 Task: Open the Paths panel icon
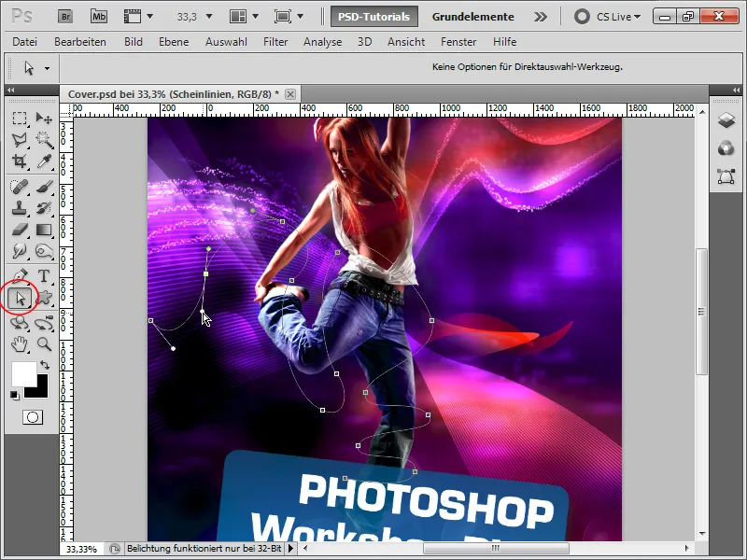726,176
